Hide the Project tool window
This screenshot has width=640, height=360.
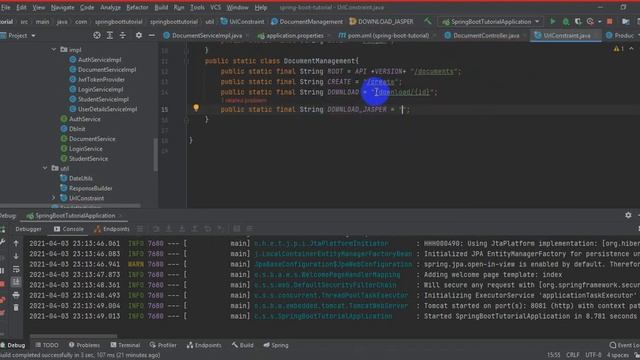point(151,36)
